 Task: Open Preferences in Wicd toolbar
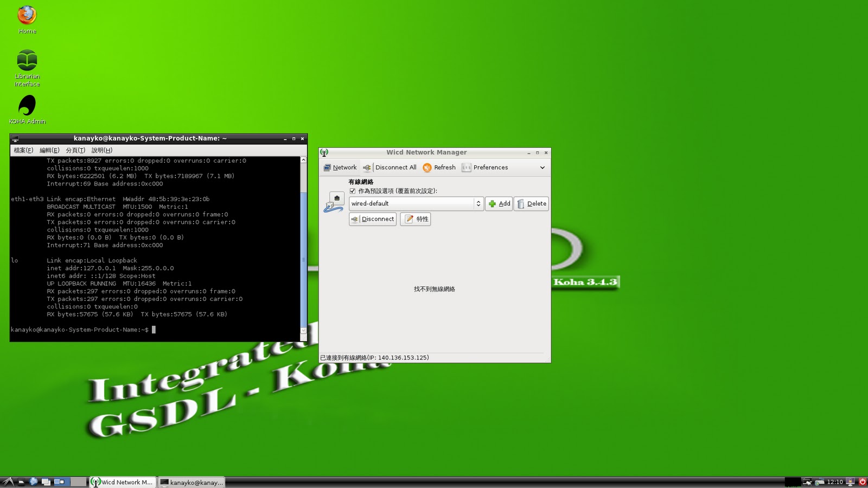[485, 168]
